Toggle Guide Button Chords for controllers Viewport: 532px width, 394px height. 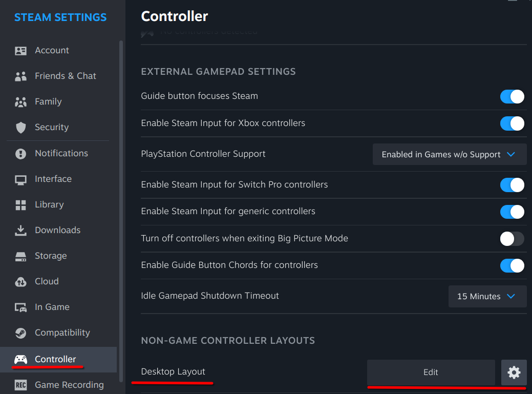point(512,265)
